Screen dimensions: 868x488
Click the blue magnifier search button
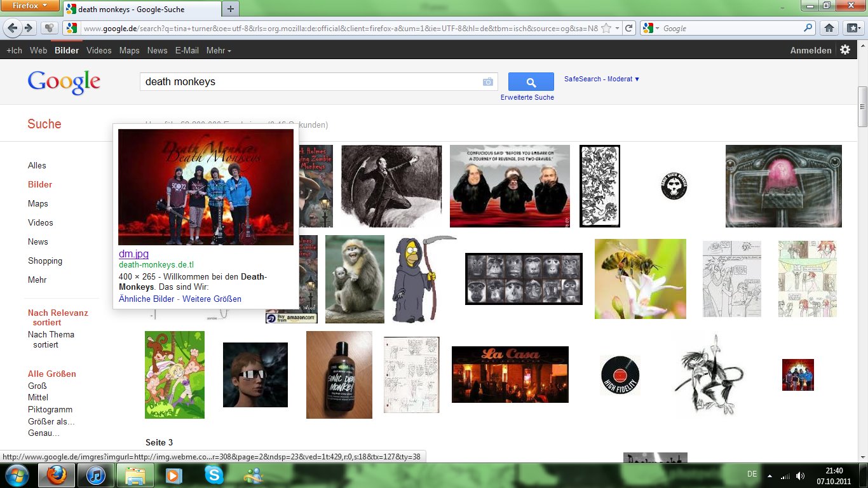coord(531,82)
